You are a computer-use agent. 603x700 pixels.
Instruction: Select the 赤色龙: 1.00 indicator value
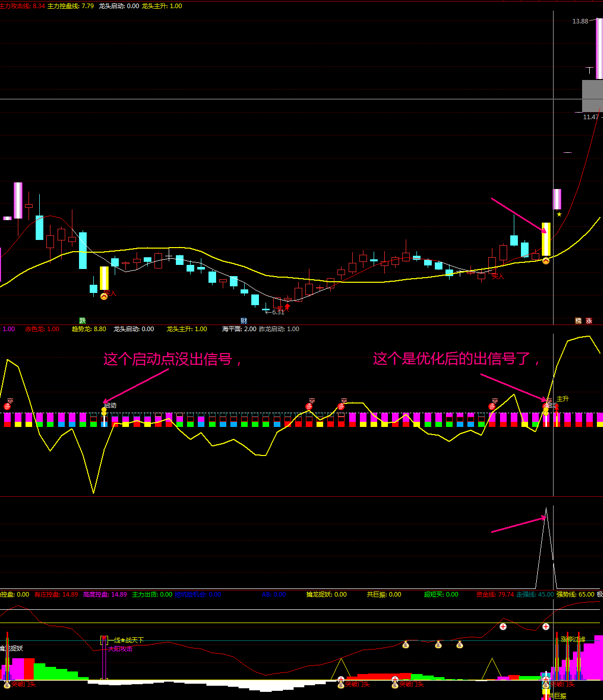(42, 329)
